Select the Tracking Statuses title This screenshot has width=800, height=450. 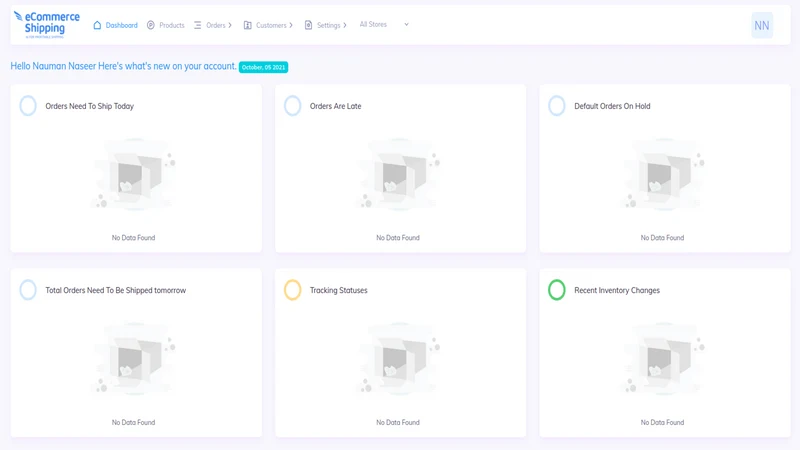[338, 290]
